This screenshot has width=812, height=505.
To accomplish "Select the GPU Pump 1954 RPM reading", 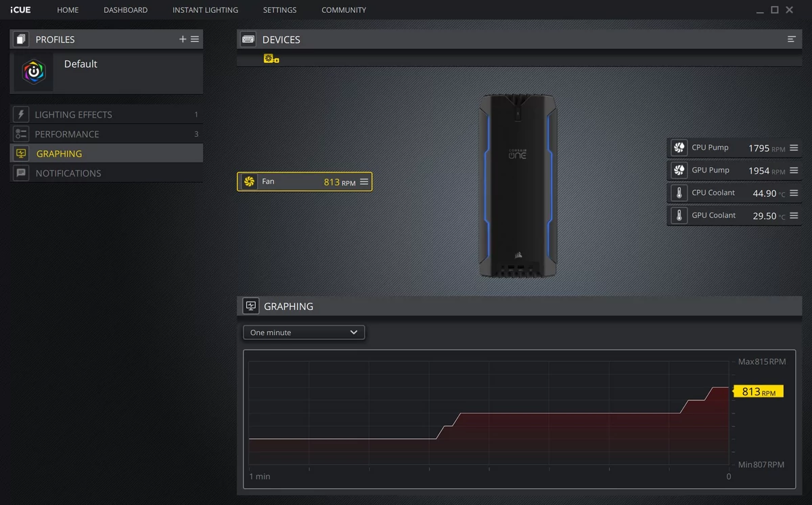I will click(767, 171).
